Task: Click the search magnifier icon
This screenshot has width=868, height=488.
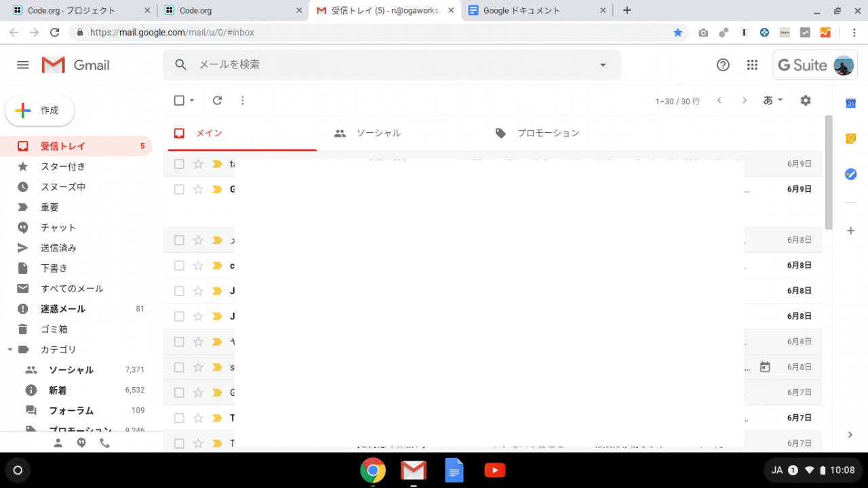Action: pos(180,64)
